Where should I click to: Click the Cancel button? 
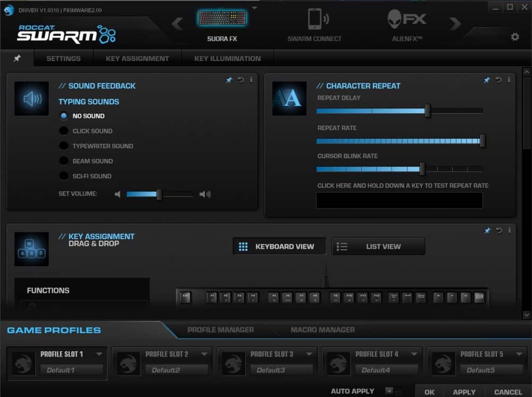[x=508, y=392]
